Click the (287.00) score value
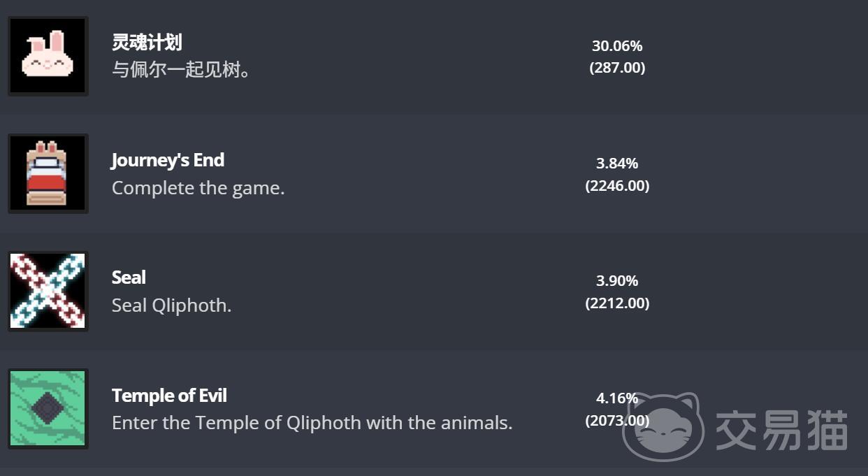Viewport: 868px width, 476px height. pos(617,68)
